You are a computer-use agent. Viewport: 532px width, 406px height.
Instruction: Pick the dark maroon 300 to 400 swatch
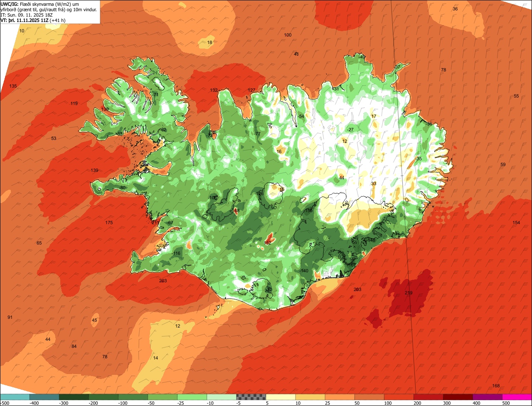pos(457,397)
